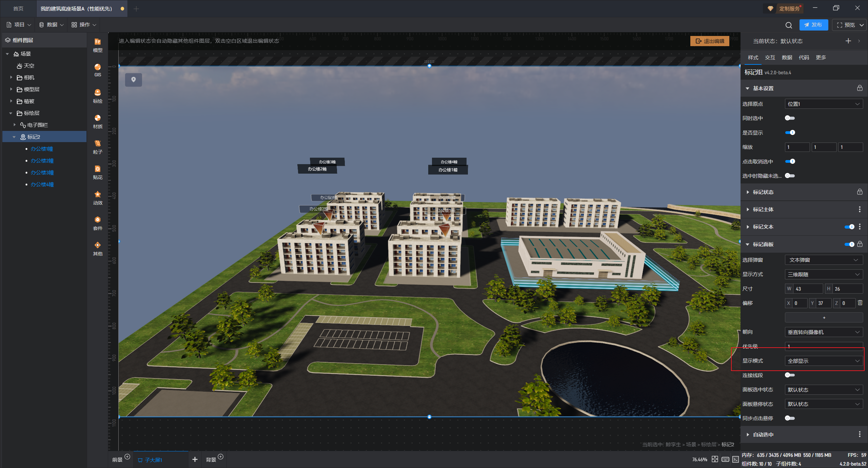Open the 显示模式 dropdown

click(x=824, y=361)
